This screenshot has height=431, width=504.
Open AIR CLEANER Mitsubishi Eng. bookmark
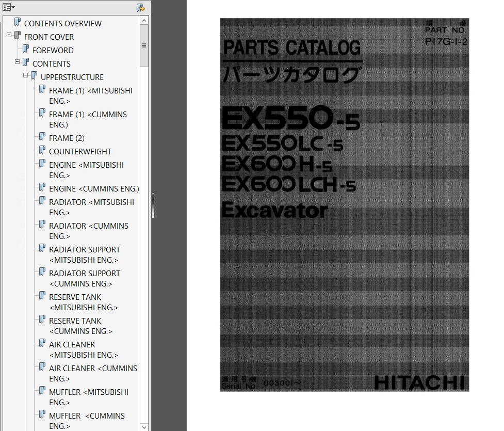pyautogui.click(x=83, y=349)
